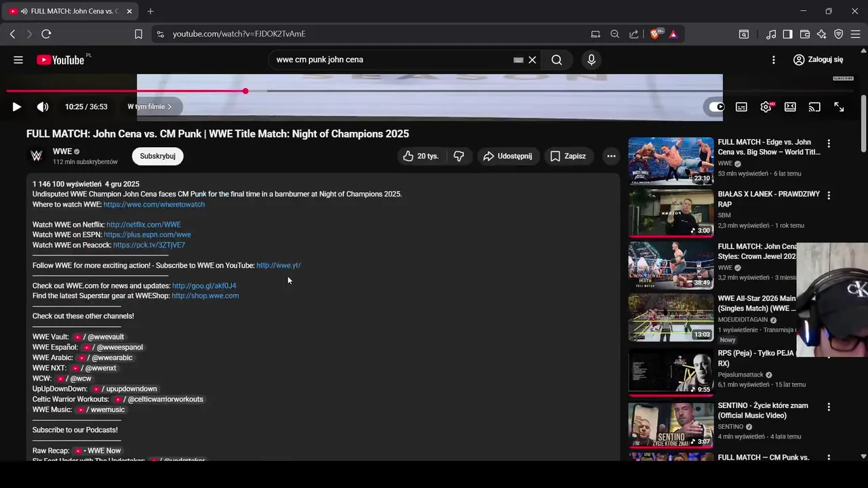Open the wwe.yt subscribe link
The height and width of the screenshot is (488, 868).
[x=279, y=265]
